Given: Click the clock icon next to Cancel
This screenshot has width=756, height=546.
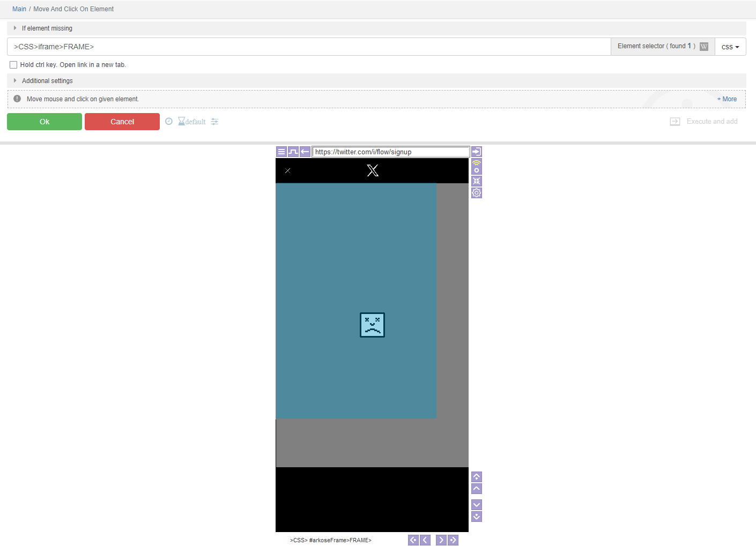Looking at the screenshot, I should click(x=169, y=122).
